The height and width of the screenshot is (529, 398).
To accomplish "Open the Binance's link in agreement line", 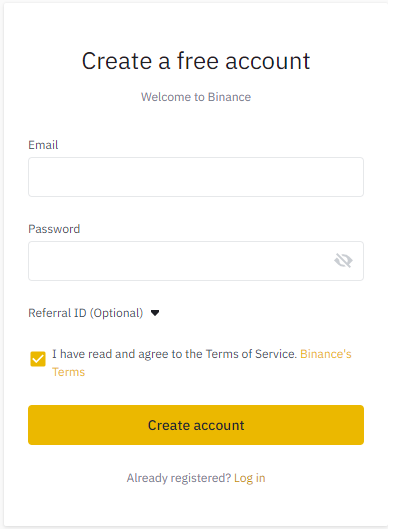I will pyautogui.click(x=326, y=354).
